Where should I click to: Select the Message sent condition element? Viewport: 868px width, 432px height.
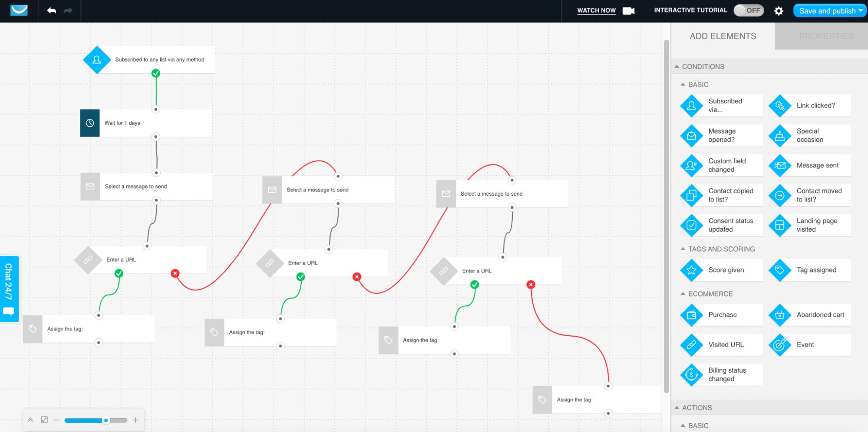tap(809, 165)
